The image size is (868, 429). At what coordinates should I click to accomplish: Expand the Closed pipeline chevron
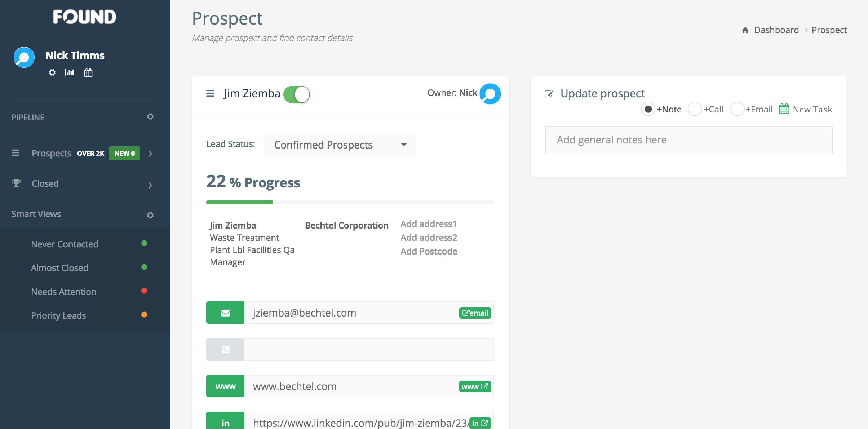click(x=150, y=185)
